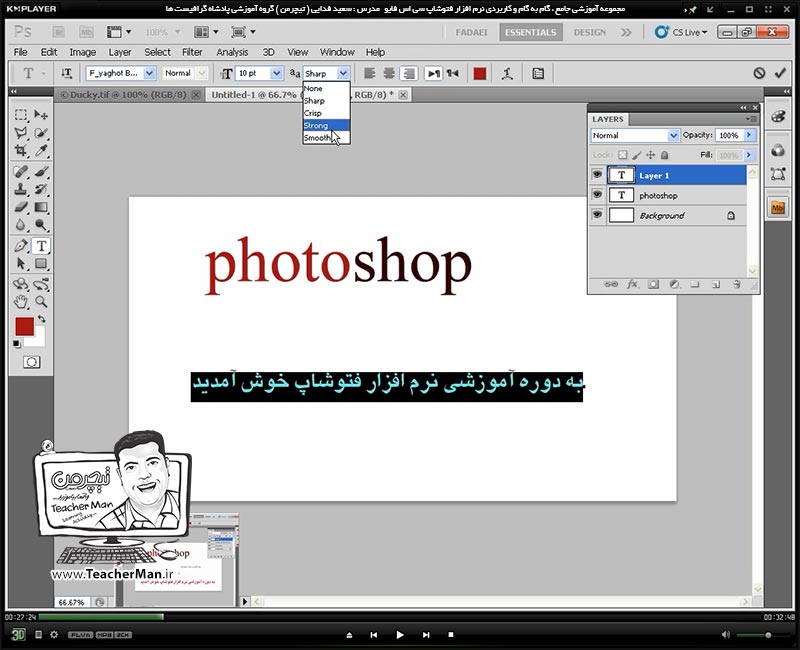Select the Zoom tool

[x=41, y=302]
